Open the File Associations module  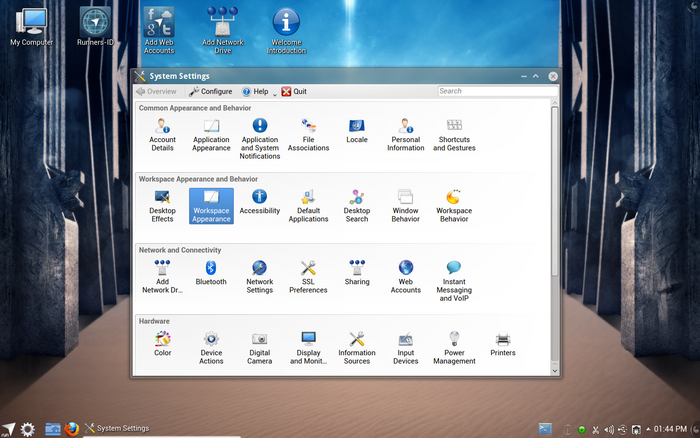click(308, 134)
